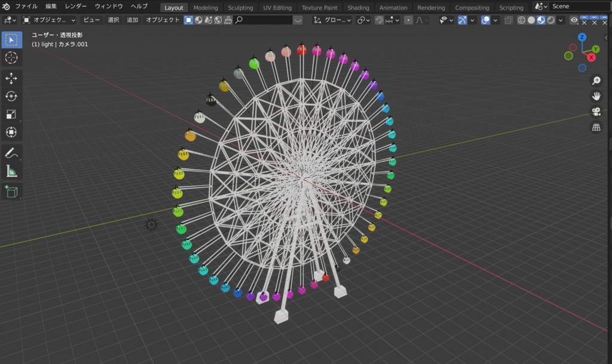Open the ビュー viewport menu

[91, 20]
